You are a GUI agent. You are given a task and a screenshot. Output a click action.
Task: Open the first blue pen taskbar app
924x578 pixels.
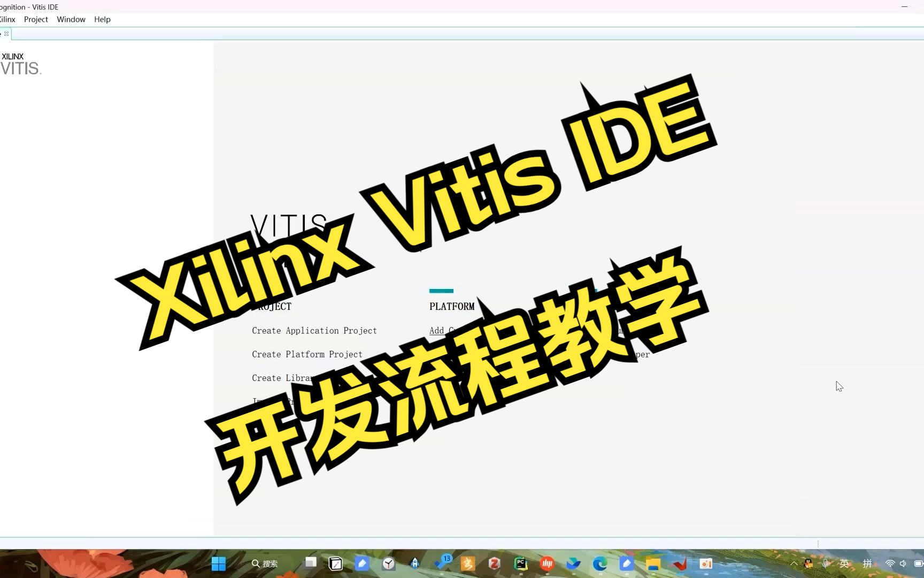coord(362,564)
